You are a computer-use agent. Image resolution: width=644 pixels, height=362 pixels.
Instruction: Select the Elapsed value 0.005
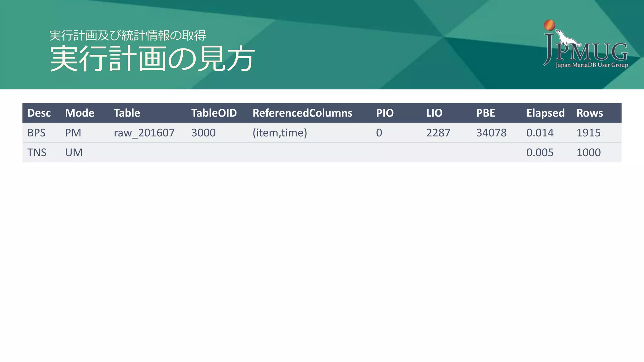[540, 152]
